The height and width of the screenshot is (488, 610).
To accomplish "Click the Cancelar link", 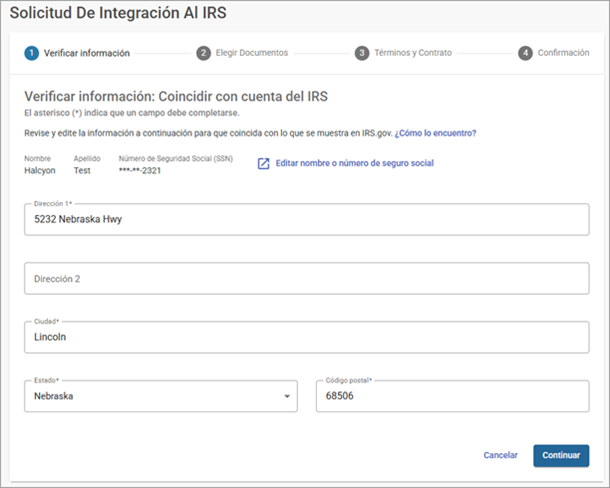I will tap(500, 455).
